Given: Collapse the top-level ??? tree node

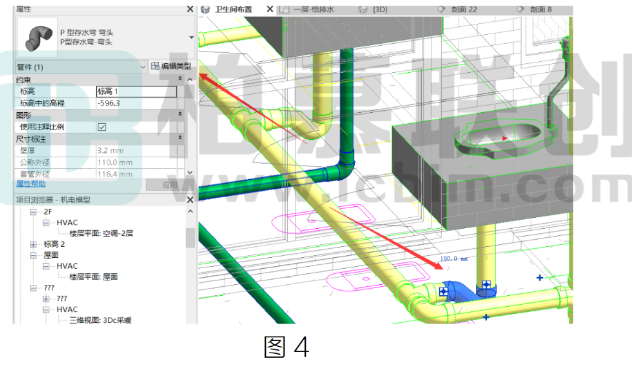Looking at the screenshot, I should click(33, 288).
